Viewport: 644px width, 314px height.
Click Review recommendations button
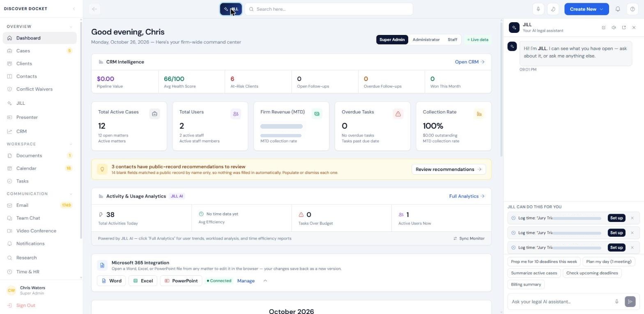pos(448,169)
